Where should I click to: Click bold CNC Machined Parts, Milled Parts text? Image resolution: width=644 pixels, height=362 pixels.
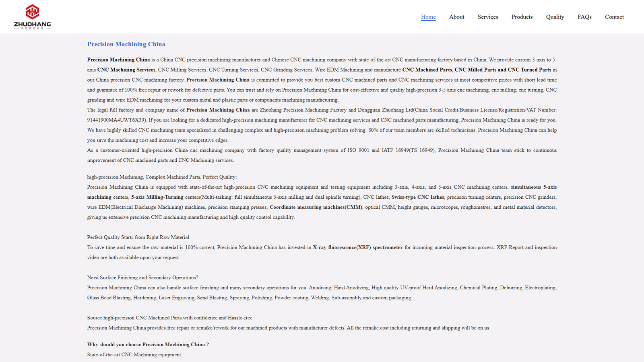point(476,70)
